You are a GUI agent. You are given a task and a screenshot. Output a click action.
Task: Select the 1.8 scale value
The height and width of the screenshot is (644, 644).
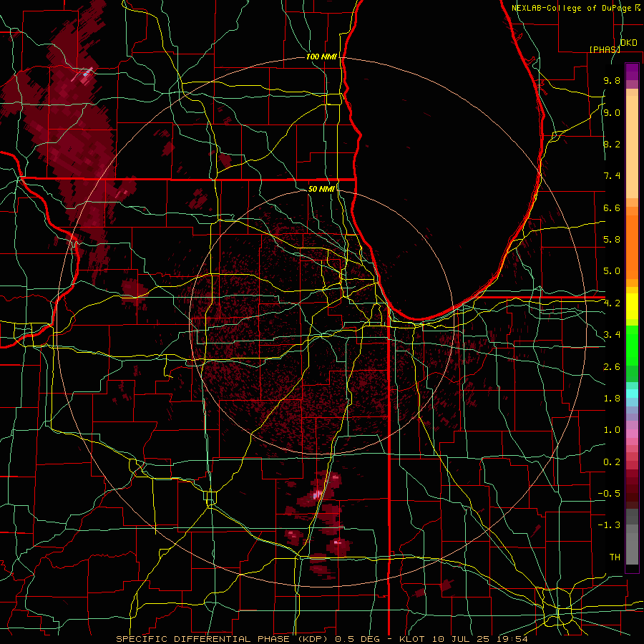pos(612,399)
